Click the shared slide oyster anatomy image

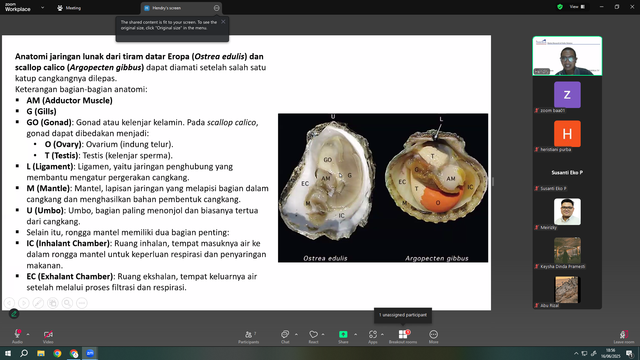(x=383, y=188)
